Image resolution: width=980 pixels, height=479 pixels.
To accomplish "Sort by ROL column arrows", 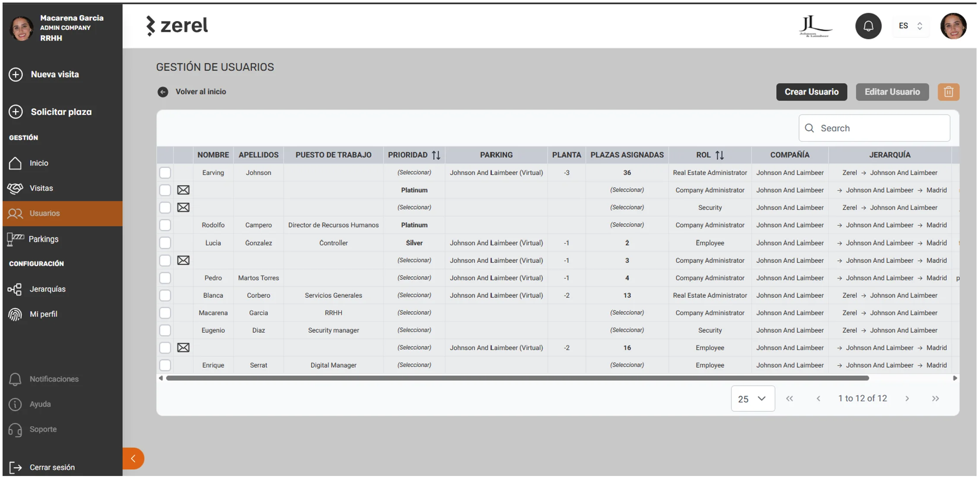I will click(719, 155).
